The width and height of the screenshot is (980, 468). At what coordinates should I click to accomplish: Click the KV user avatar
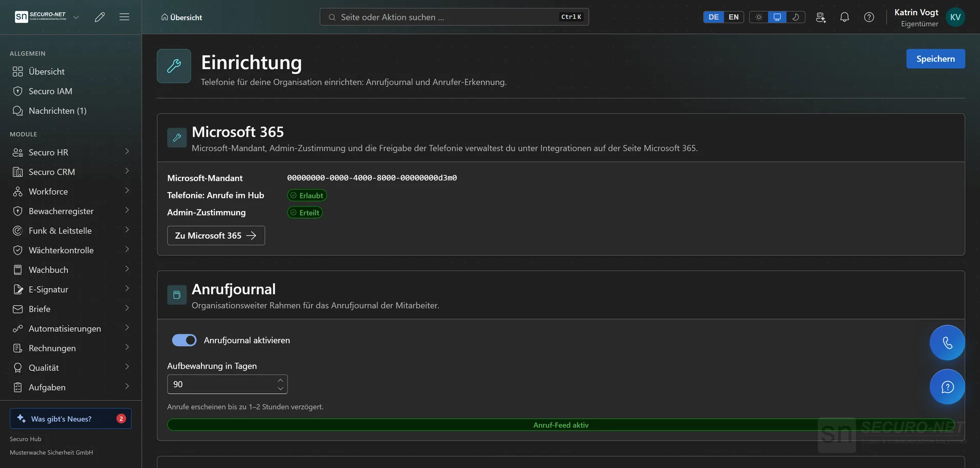pyautogui.click(x=955, y=17)
